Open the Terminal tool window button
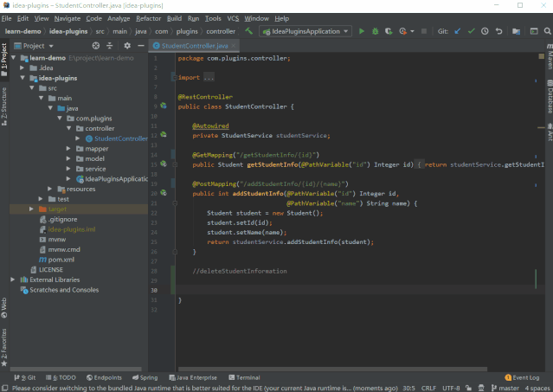This screenshot has height=392, width=553. (x=244, y=377)
